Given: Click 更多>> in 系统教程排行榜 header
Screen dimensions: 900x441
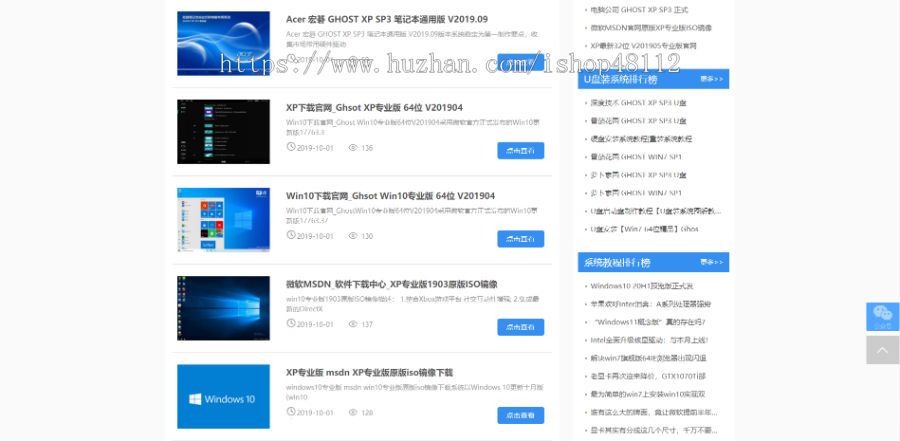Looking at the screenshot, I should click(x=712, y=262).
